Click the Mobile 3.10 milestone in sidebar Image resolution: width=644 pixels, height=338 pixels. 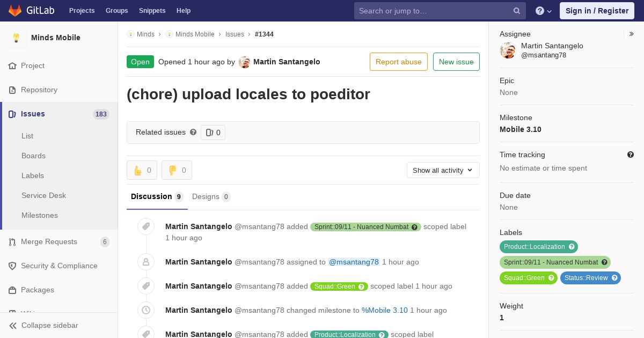pos(521,129)
